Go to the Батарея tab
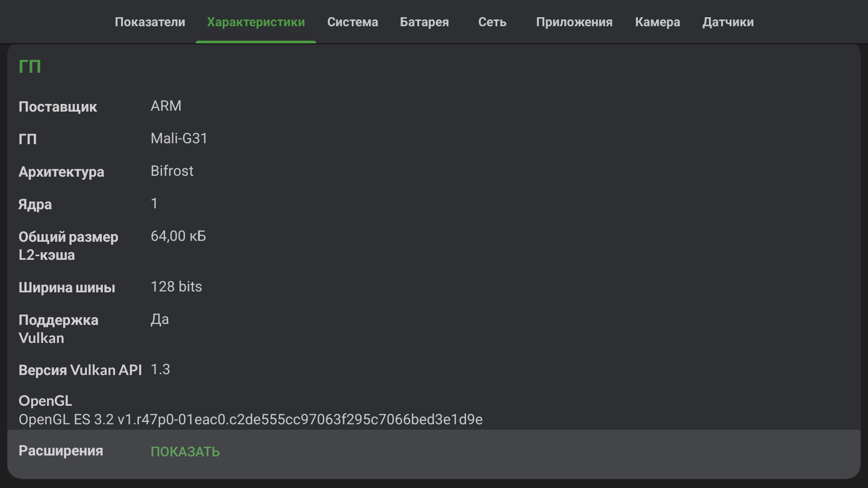 click(x=424, y=22)
